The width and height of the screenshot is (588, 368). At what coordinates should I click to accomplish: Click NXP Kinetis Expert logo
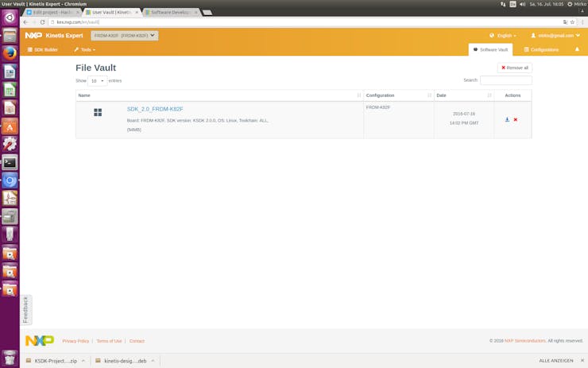[54, 36]
